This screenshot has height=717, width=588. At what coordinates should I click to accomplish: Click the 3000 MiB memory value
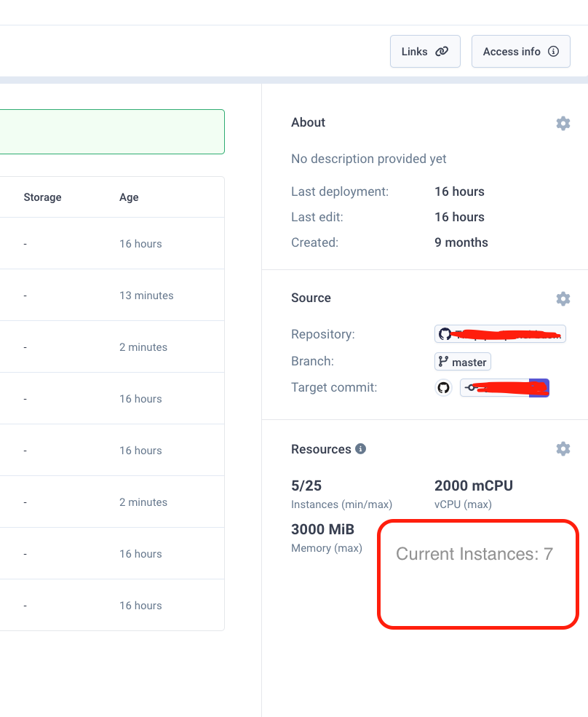[322, 529]
